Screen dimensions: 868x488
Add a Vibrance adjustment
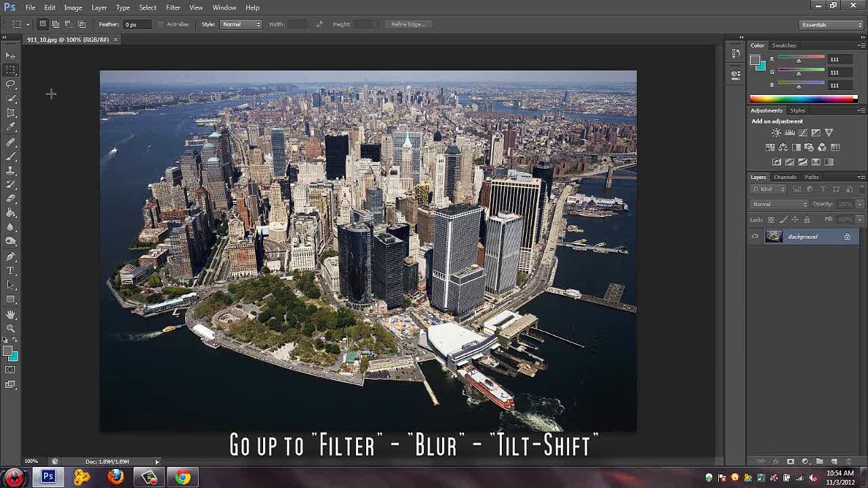coord(829,133)
